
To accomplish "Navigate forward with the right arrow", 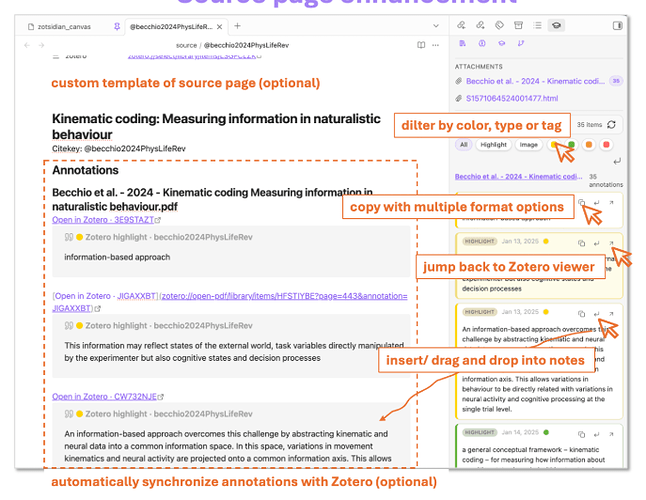I will point(41,45).
